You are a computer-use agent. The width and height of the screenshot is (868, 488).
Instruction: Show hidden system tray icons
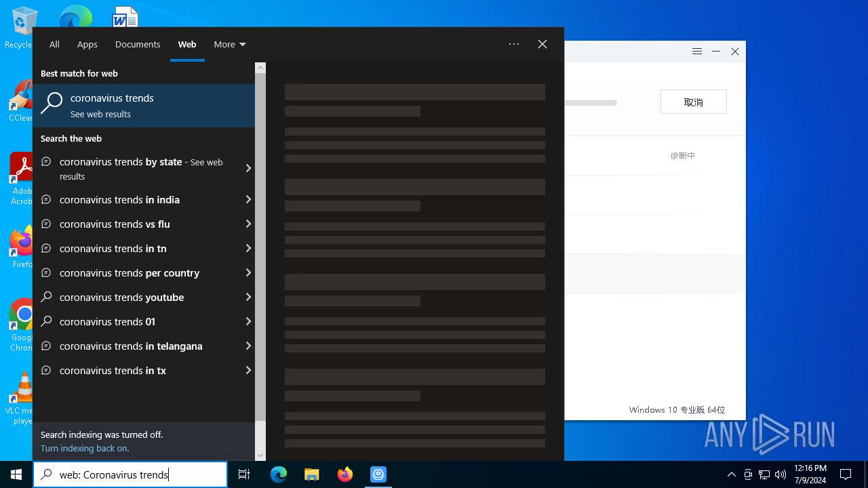click(x=731, y=474)
